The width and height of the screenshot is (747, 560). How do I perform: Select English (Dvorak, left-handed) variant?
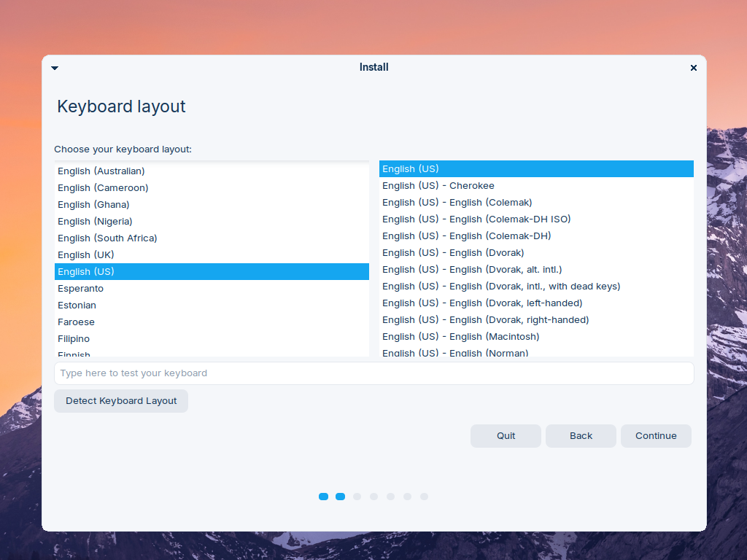[536, 303]
